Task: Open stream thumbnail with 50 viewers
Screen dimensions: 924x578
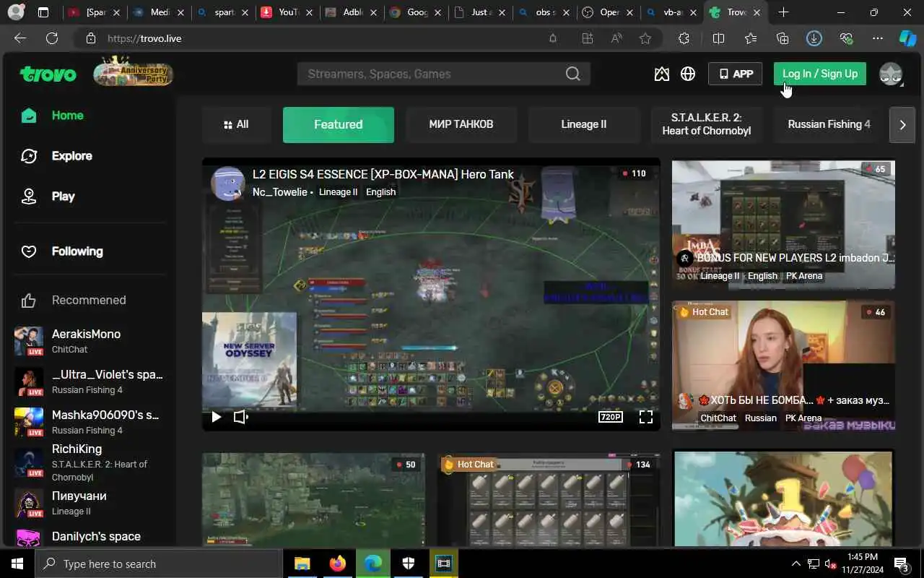Action: [313, 499]
